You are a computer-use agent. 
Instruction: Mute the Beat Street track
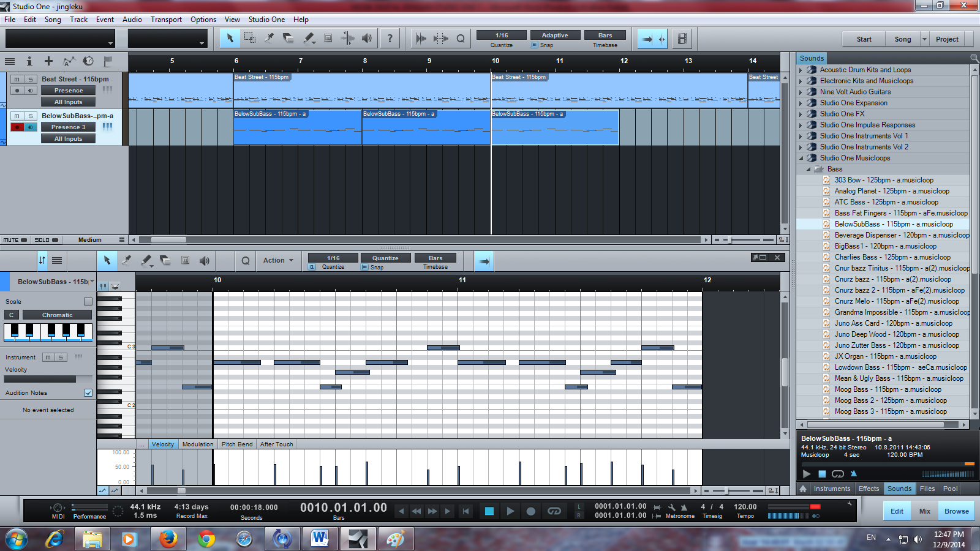pyautogui.click(x=17, y=80)
